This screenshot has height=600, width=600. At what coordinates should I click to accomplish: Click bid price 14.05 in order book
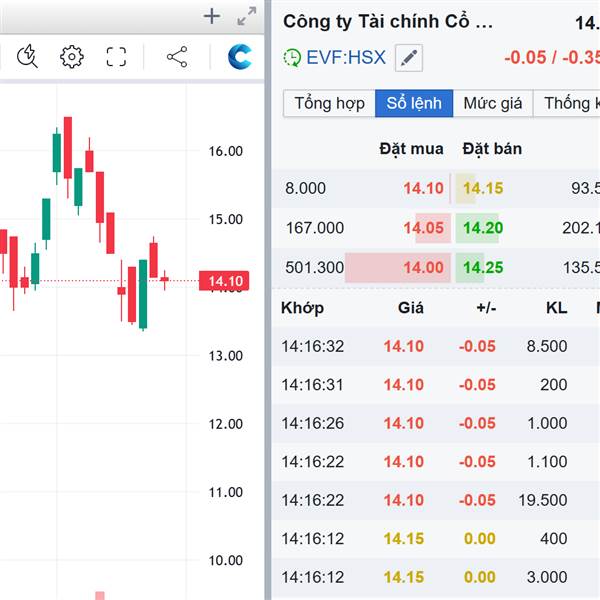pos(423,228)
